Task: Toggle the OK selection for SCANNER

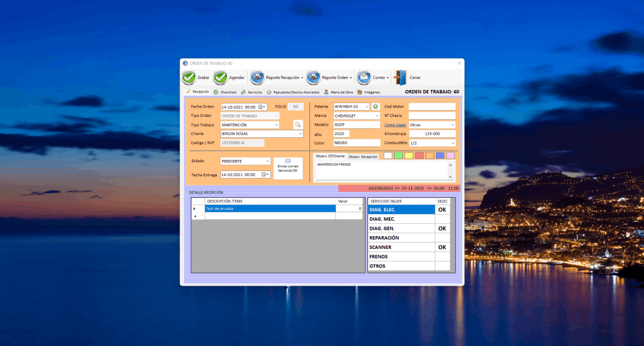Action: 442,247
